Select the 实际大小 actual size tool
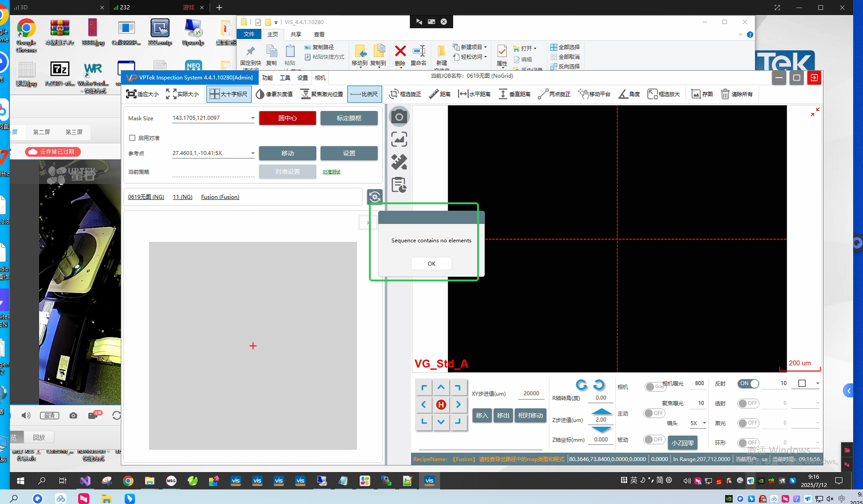 coord(182,94)
